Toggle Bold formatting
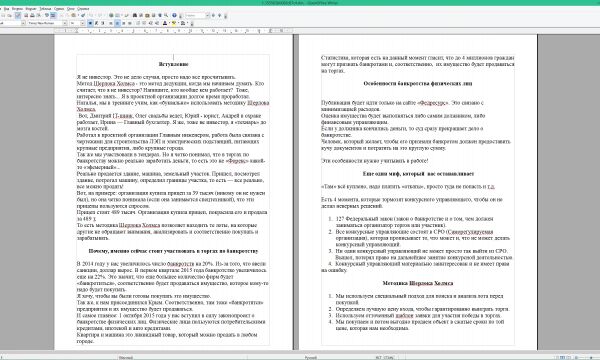The height and width of the screenshot is (360, 600). pos(90,23)
